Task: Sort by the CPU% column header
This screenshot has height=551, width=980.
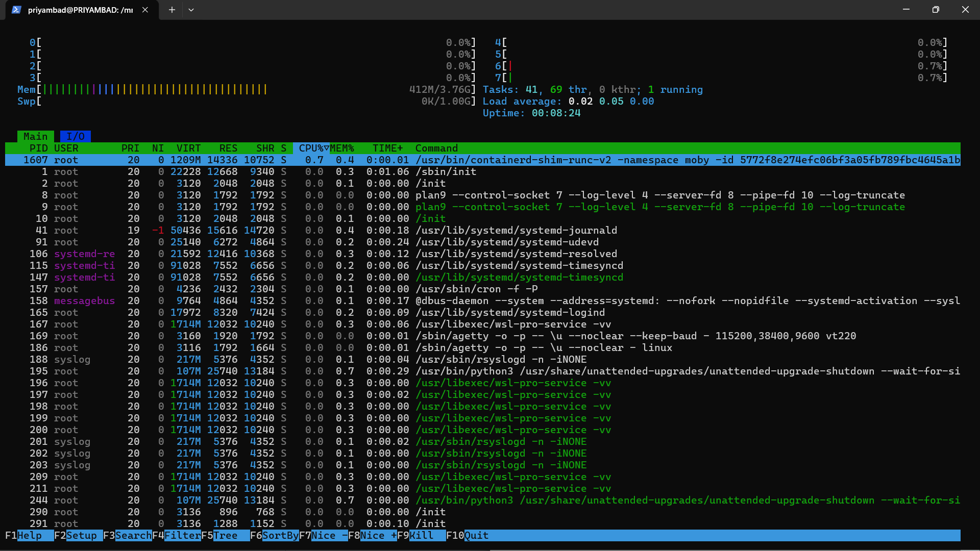Action: click(x=311, y=148)
